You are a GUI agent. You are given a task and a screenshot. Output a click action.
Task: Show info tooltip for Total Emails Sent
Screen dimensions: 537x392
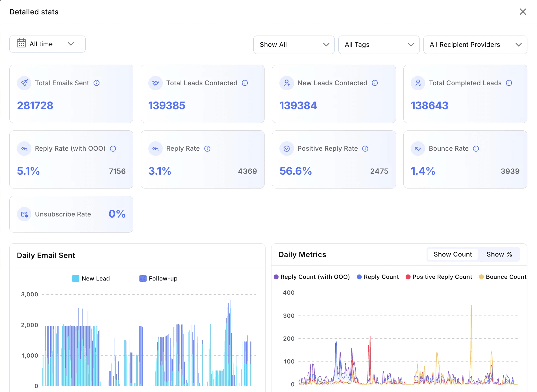click(x=97, y=83)
